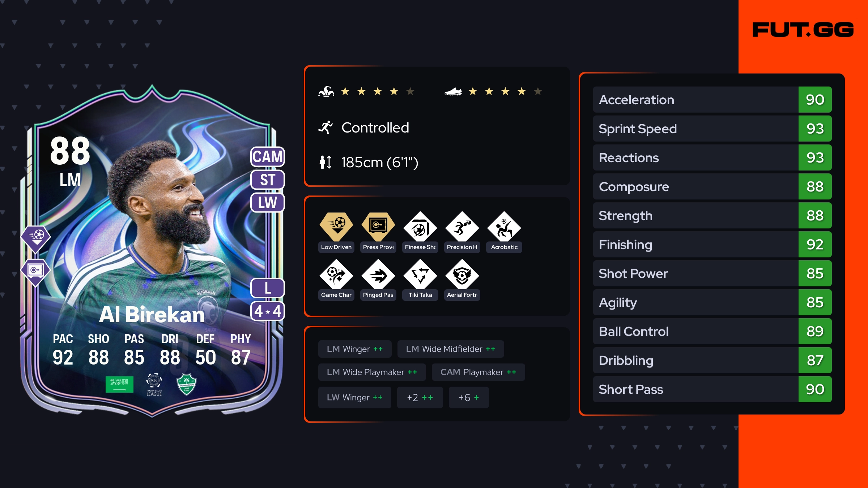The height and width of the screenshot is (488, 868).
Task: Click the Saudi Arabia flag on card
Action: click(119, 384)
